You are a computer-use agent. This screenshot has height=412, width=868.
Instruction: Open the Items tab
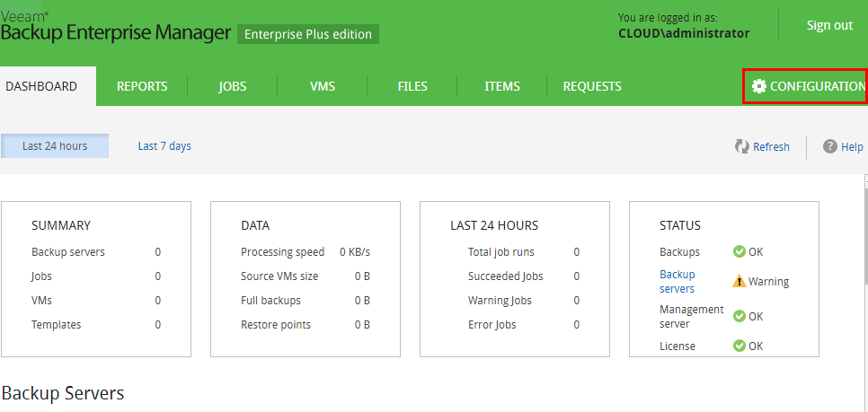point(502,86)
